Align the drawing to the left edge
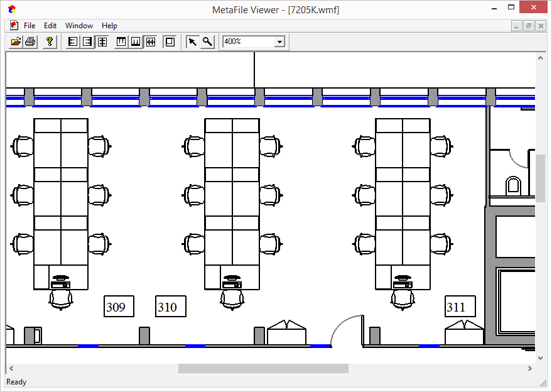 [72, 41]
